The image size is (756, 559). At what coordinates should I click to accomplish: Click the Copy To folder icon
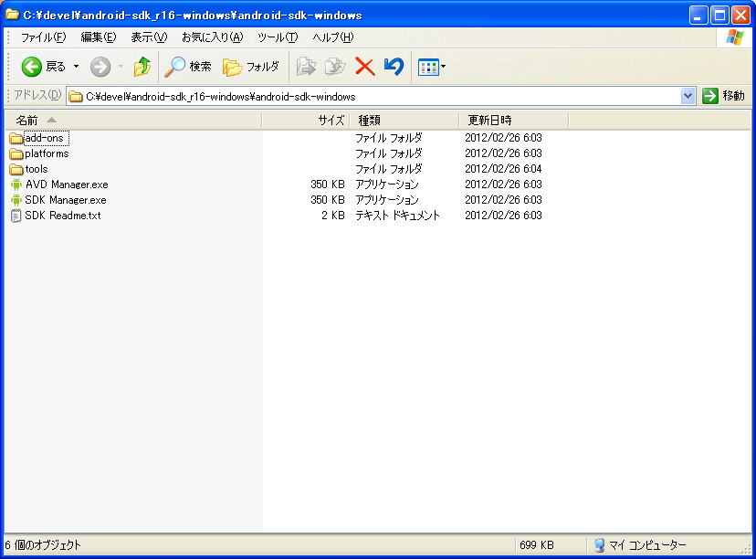tap(335, 67)
